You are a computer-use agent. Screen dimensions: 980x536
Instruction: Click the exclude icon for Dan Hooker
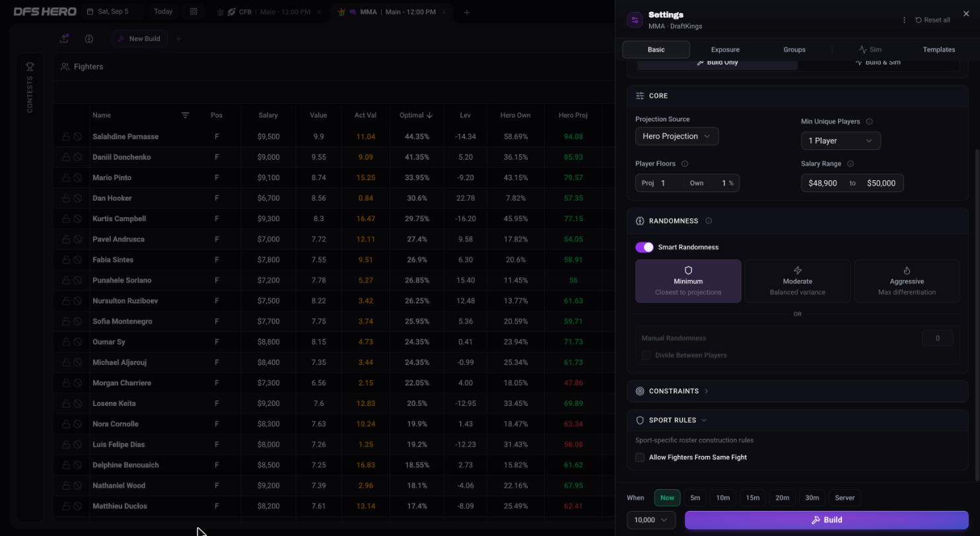(x=77, y=198)
